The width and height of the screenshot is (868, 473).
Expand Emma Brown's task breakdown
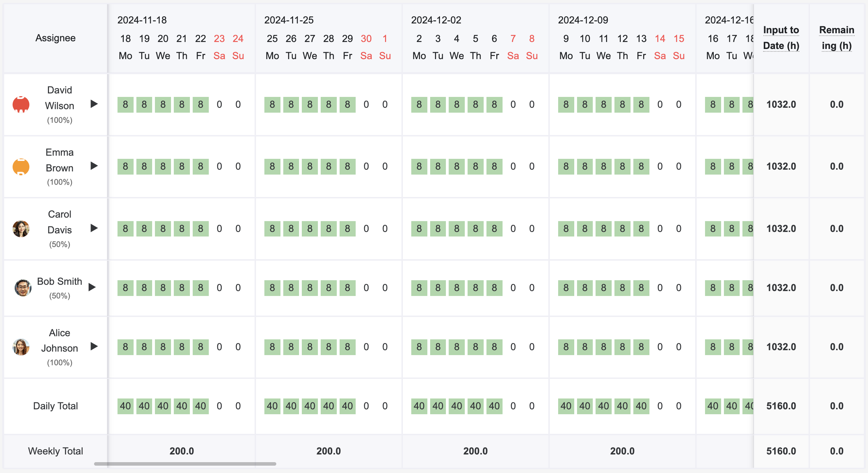point(94,166)
